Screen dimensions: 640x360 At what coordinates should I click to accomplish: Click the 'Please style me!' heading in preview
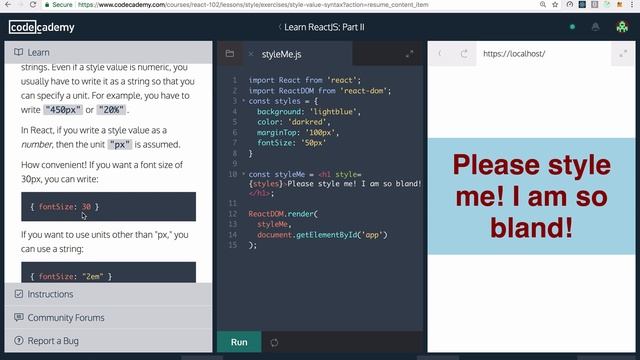point(531,196)
